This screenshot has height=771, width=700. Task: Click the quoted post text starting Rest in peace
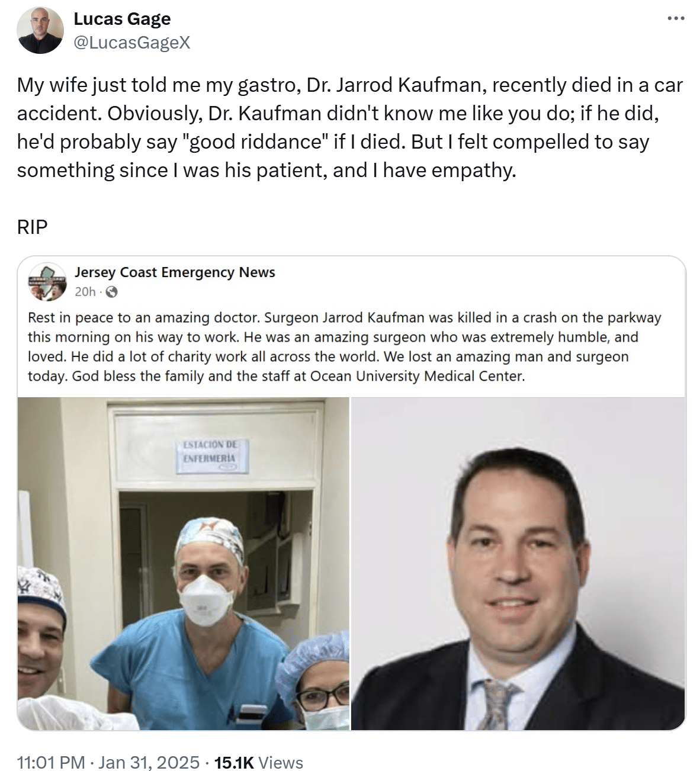tap(345, 346)
